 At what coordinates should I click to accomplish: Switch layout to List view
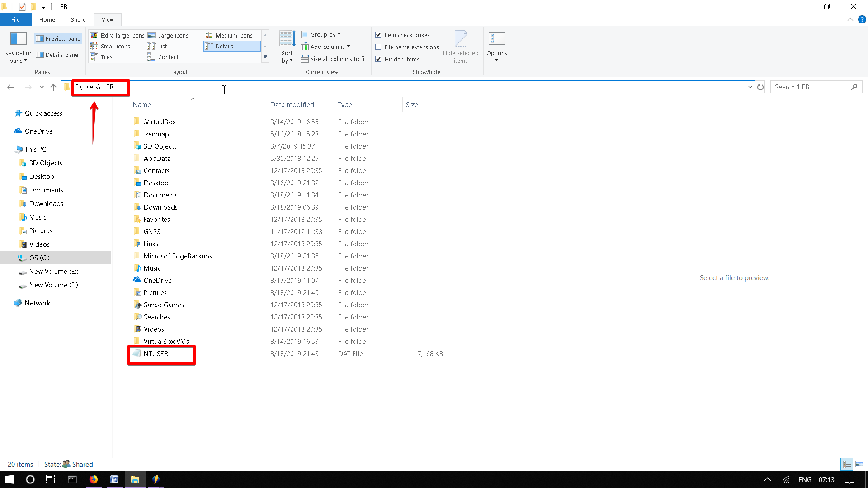(157, 46)
